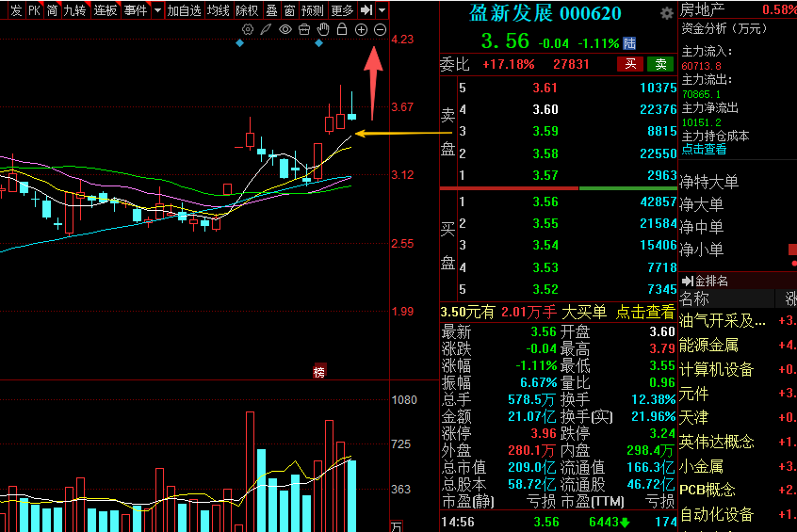Click buy level 1 price 3.56
The height and width of the screenshot is (532, 797).
(545, 202)
